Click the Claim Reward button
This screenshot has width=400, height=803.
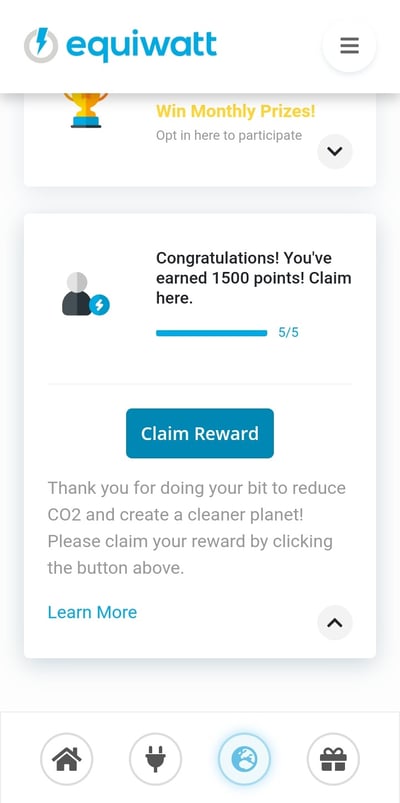(x=200, y=433)
